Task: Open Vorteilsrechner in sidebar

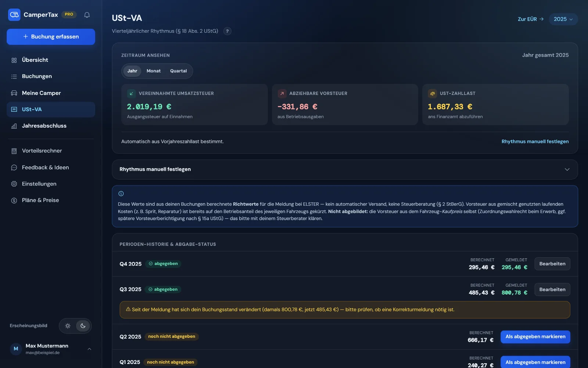Action: click(51, 151)
